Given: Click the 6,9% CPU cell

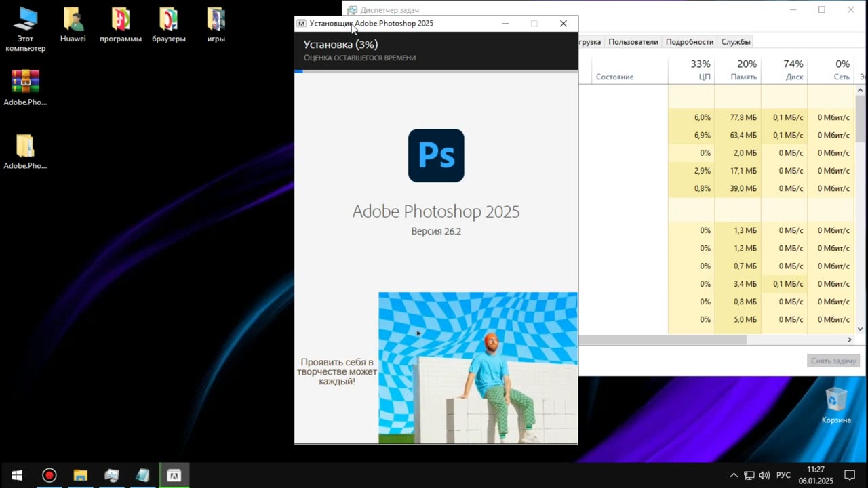Looking at the screenshot, I should tap(691, 136).
